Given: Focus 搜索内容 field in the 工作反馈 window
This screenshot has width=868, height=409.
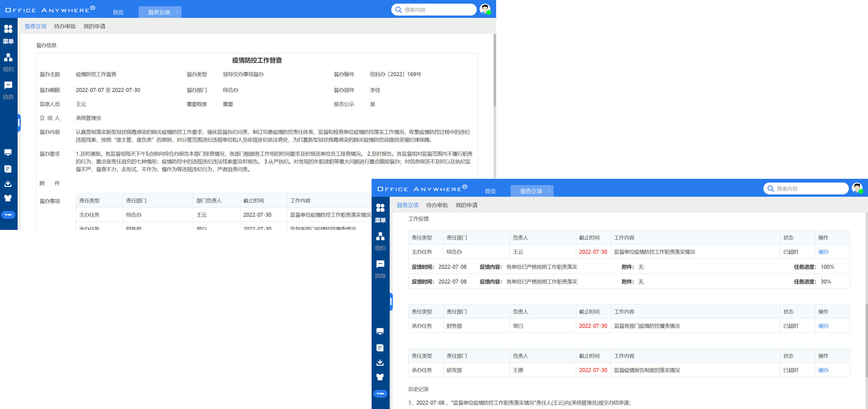Looking at the screenshot, I should [x=809, y=189].
